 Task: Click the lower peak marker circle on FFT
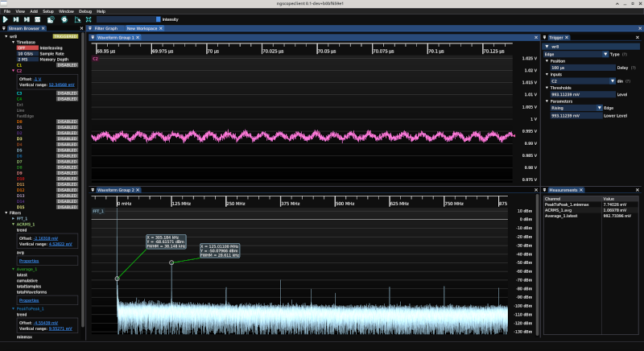[x=117, y=279]
